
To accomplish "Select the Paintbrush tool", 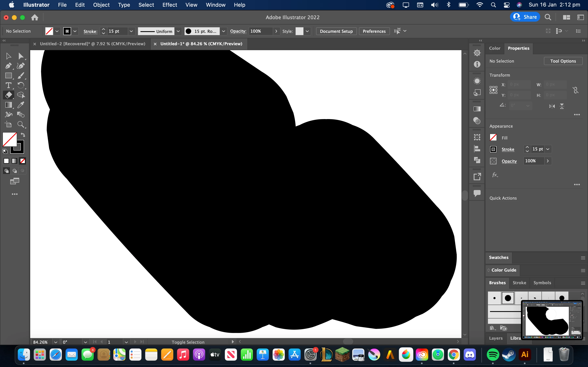I will click(x=21, y=75).
